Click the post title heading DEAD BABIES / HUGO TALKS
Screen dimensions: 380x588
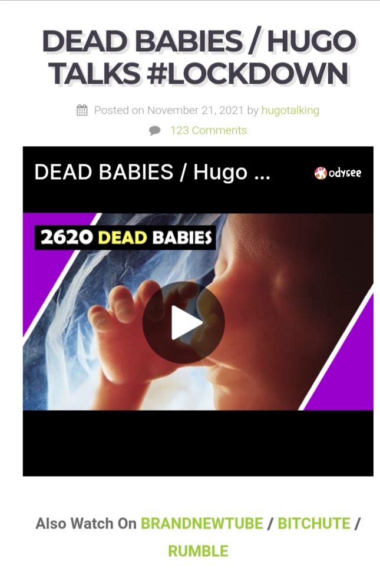(x=199, y=57)
